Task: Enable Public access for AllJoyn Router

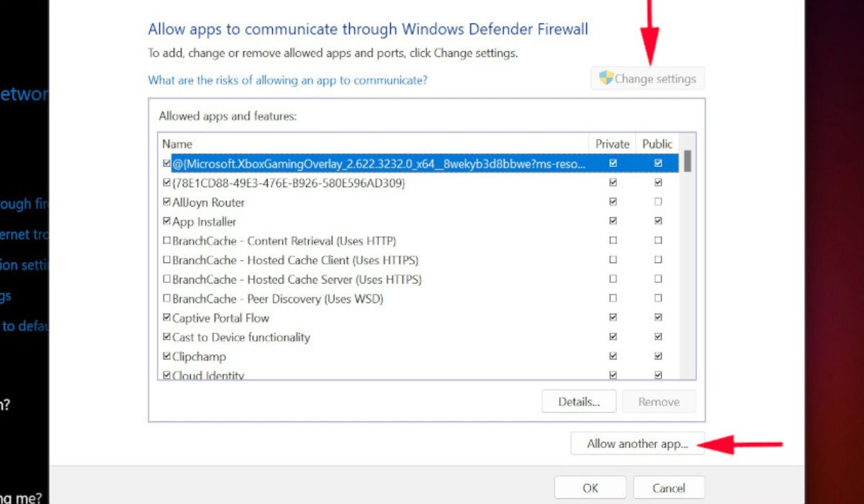Action: click(657, 201)
